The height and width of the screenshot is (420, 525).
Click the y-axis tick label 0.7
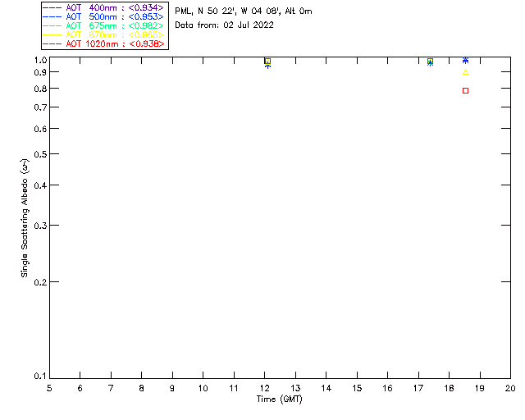[x=40, y=107]
